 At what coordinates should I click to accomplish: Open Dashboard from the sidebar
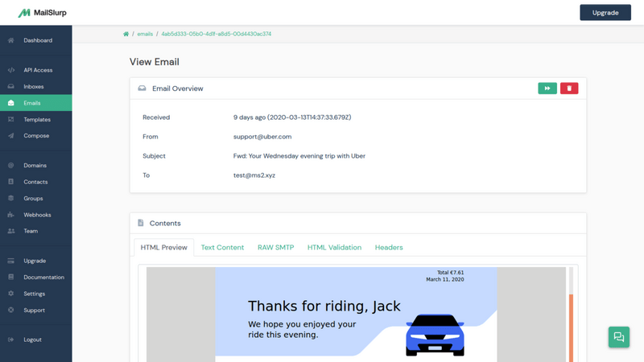(37, 40)
